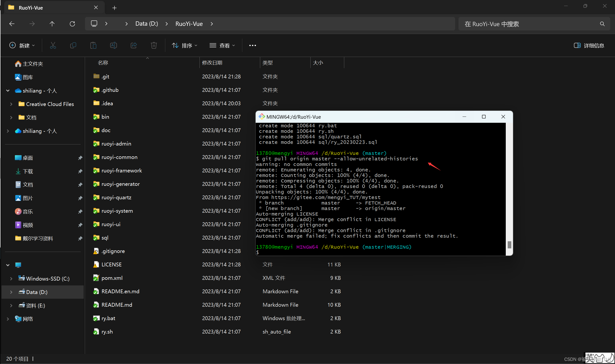Expand Data (D:) drive in sidebar
The width and height of the screenshot is (615, 364).
point(11,292)
